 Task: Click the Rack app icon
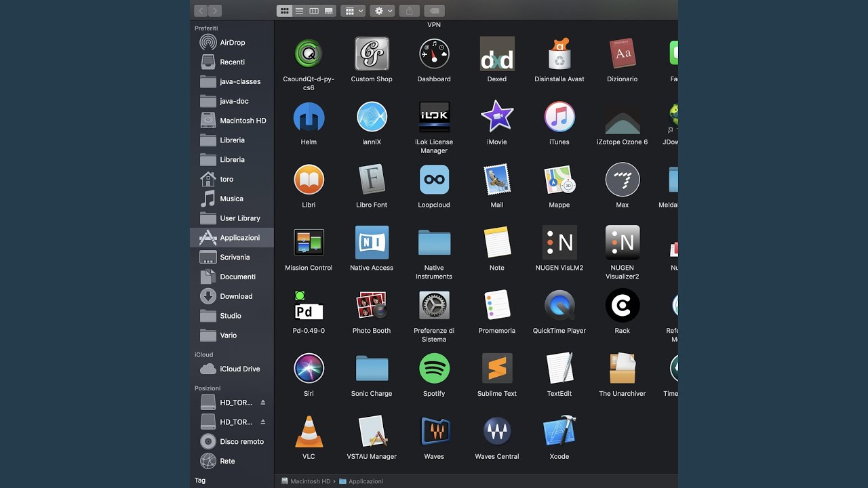point(623,306)
